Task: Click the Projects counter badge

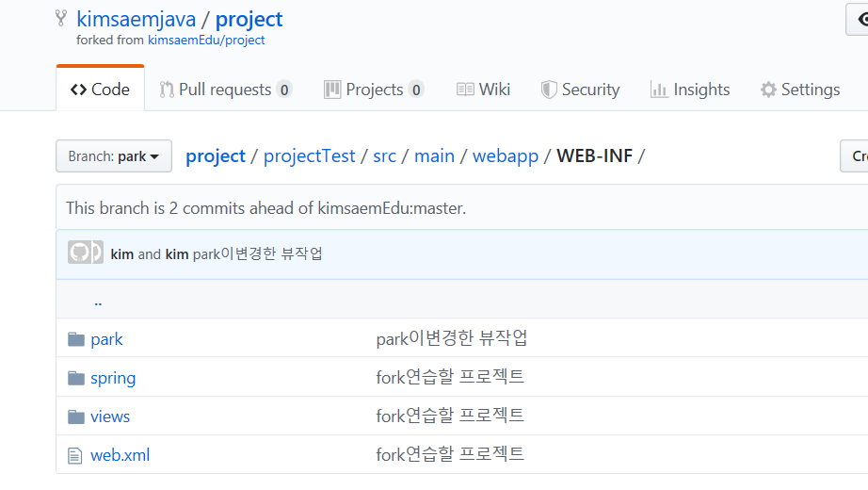Action: click(416, 90)
